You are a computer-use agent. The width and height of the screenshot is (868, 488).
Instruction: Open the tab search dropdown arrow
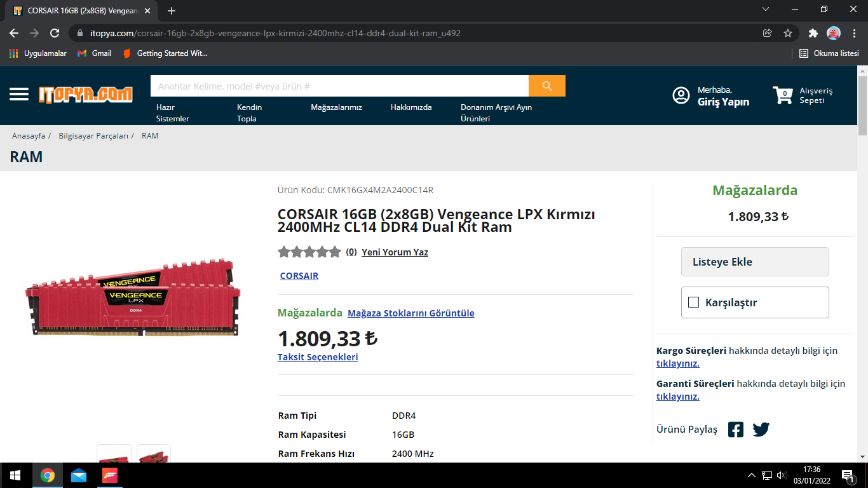coord(766,10)
